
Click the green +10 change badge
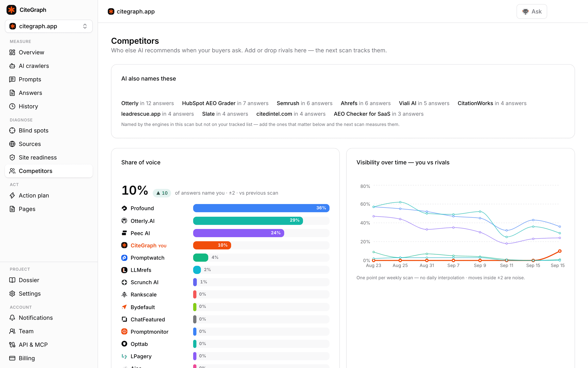pyautogui.click(x=162, y=193)
